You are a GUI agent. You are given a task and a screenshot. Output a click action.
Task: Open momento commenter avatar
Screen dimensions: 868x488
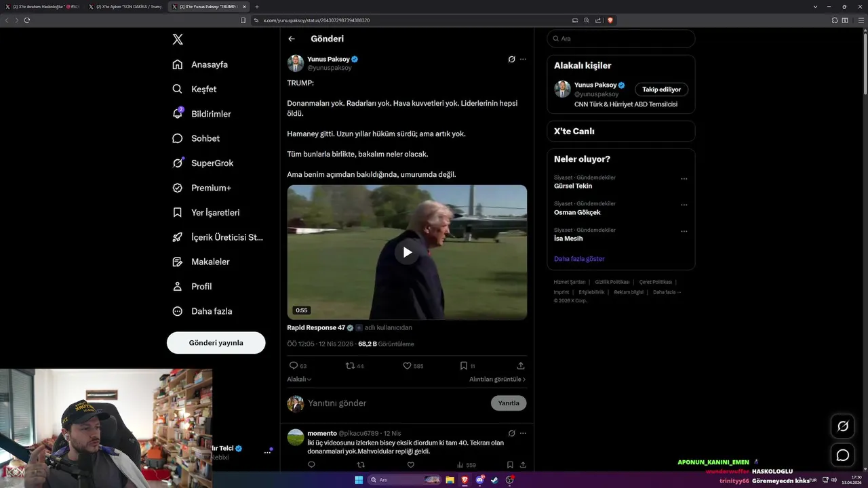click(295, 437)
